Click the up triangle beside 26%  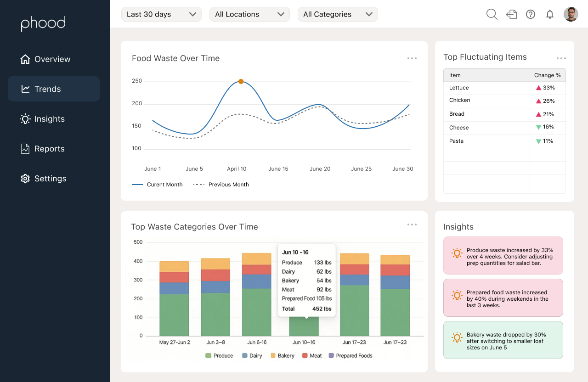click(538, 101)
